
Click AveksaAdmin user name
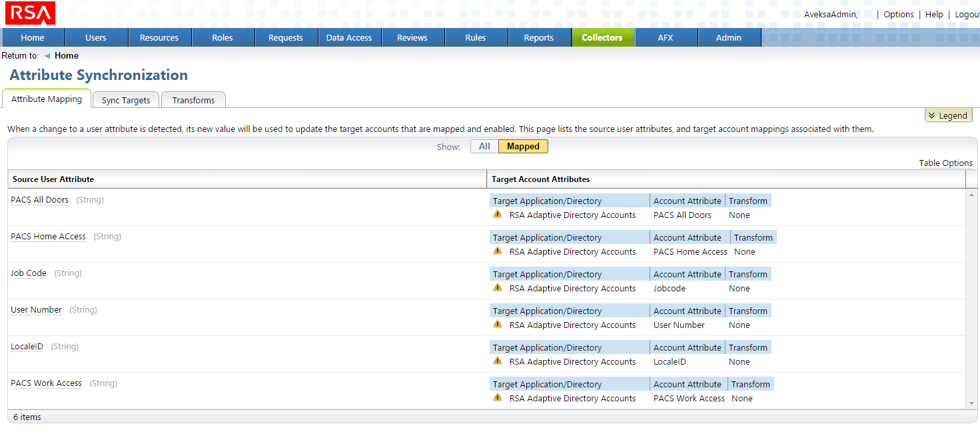click(830, 14)
